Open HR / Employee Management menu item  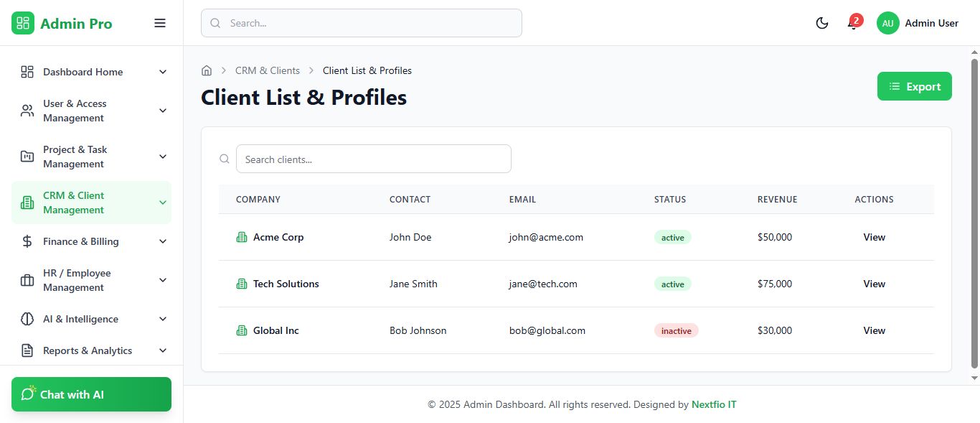77,280
